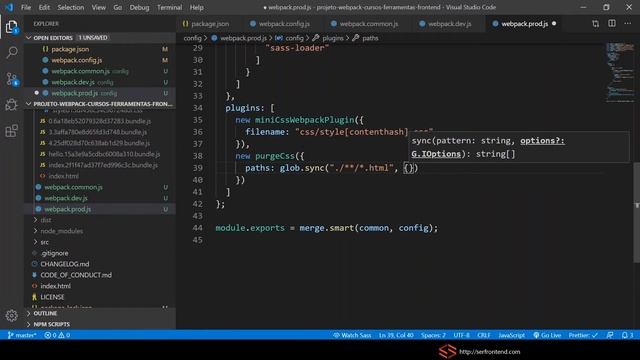The height and width of the screenshot is (360, 640).
Task: Select the webpack.prod.js tab
Action: click(524, 24)
